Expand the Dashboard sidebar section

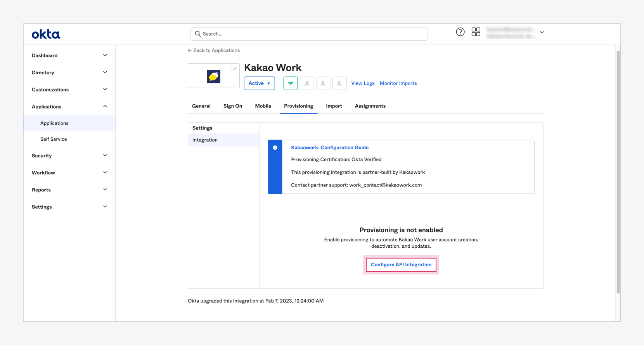coord(69,55)
